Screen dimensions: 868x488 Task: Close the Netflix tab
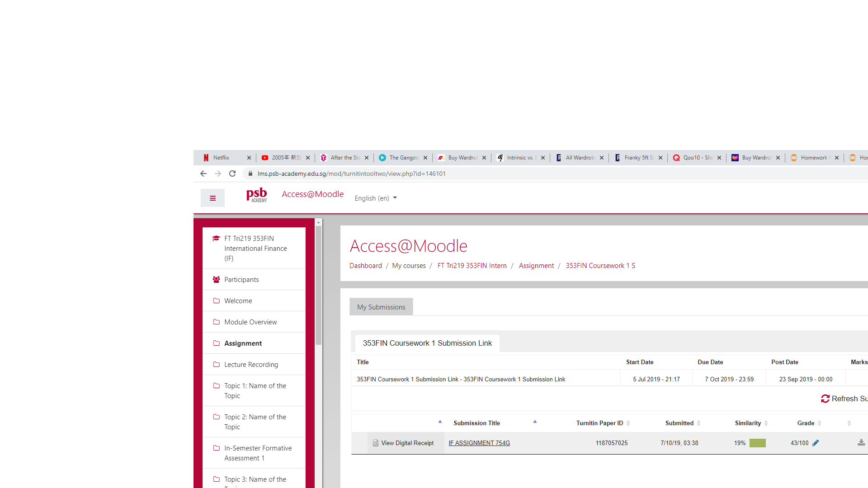(x=249, y=158)
